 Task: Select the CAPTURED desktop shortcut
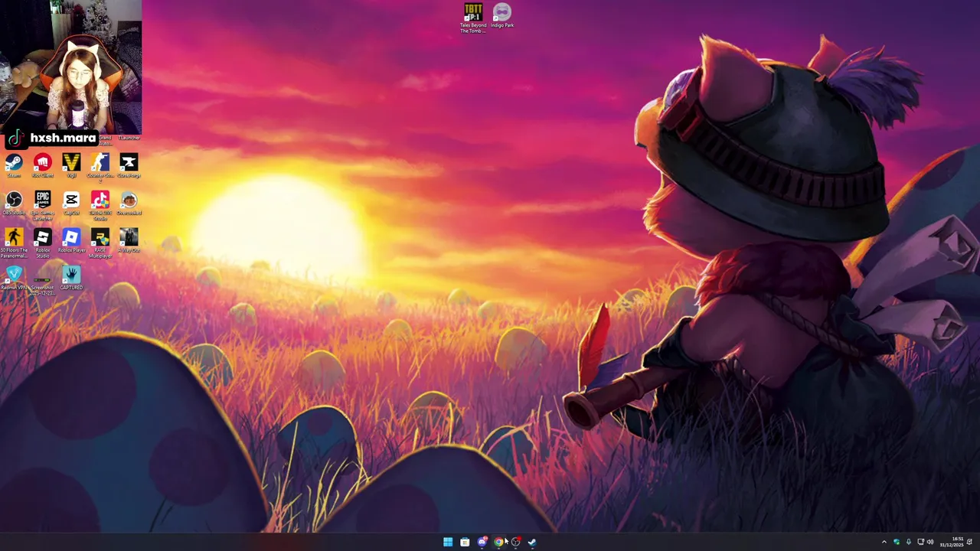(71, 278)
